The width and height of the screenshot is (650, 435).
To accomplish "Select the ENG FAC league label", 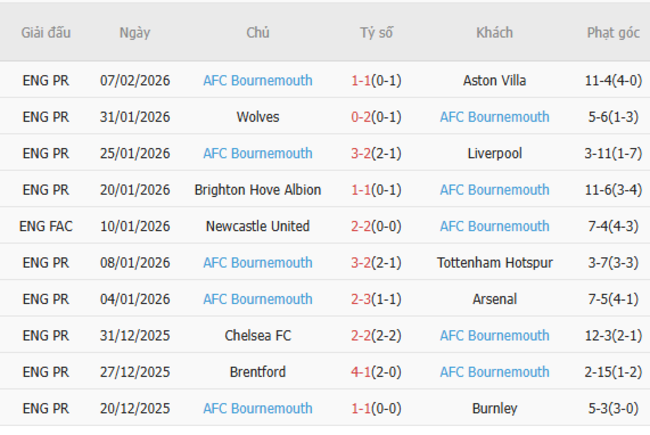I will (46, 226).
